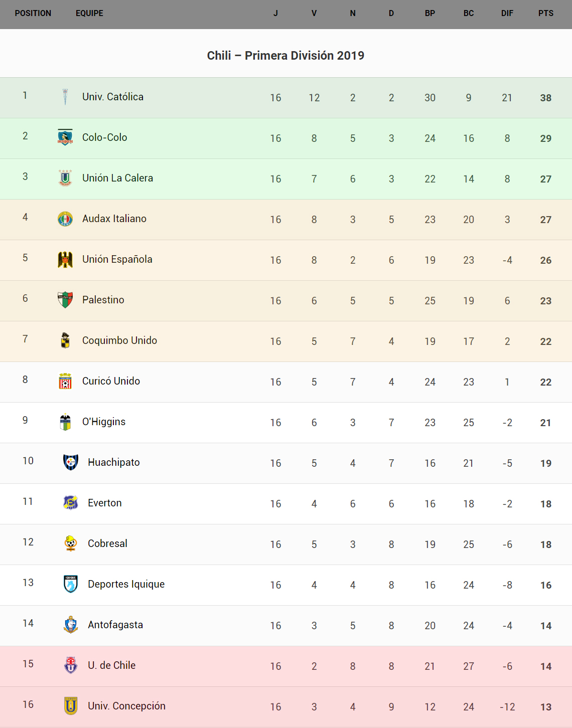Click the U. de Chile logo
This screenshot has width=572, height=728.
coord(71,665)
